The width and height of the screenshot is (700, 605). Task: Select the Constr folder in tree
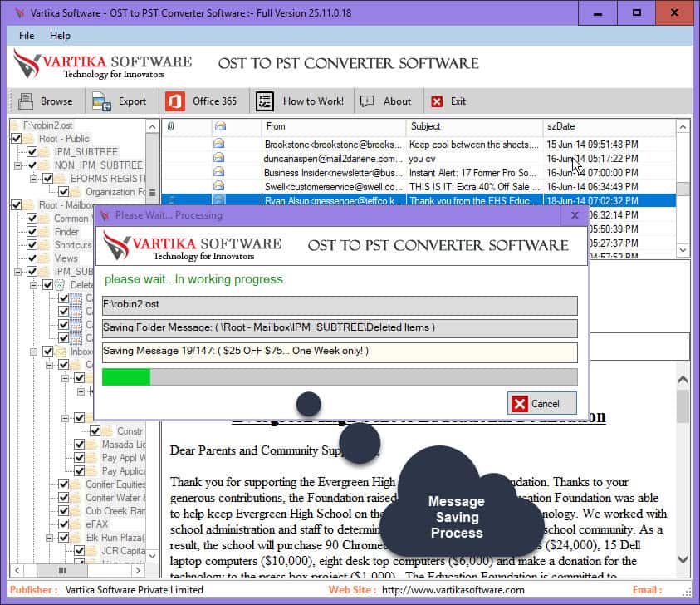[130, 431]
